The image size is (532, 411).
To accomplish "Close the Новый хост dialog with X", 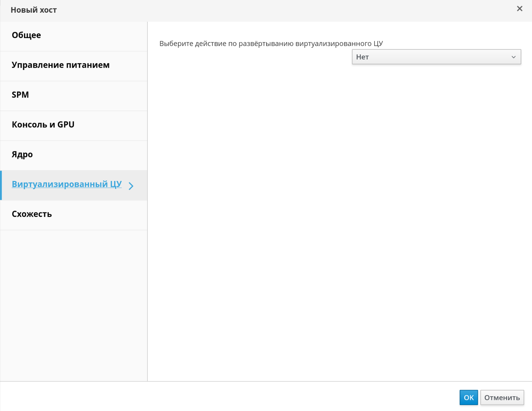I will [x=519, y=9].
